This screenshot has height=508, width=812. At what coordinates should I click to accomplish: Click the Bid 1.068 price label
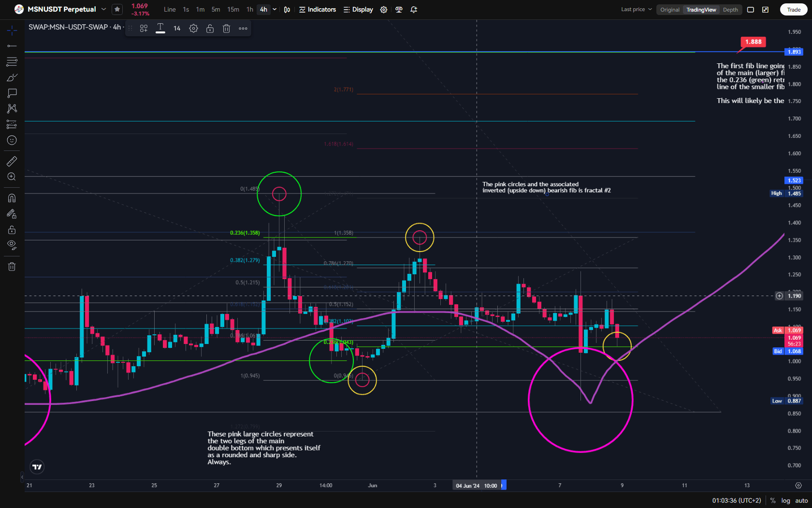787,351
